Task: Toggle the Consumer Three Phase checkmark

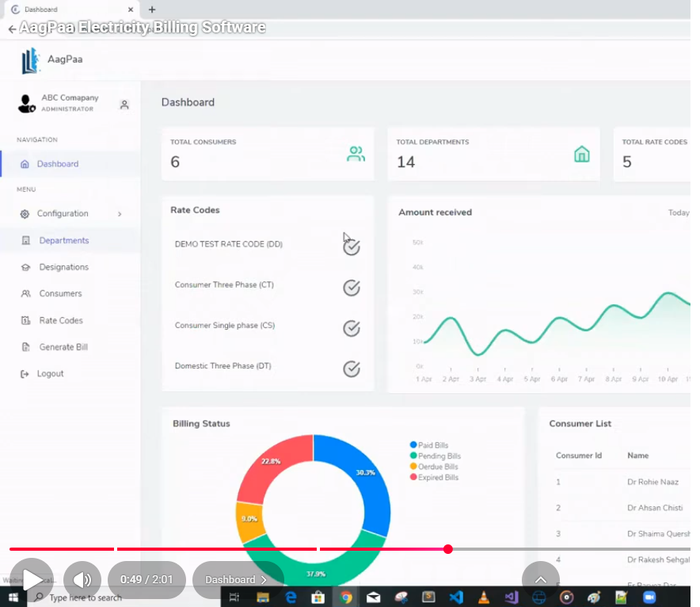Action: click(352, 288)
